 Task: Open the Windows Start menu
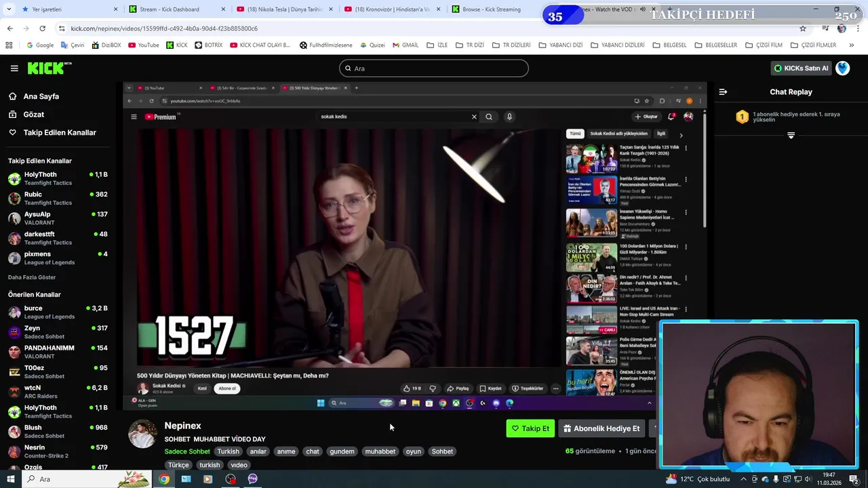click(10, 479)
